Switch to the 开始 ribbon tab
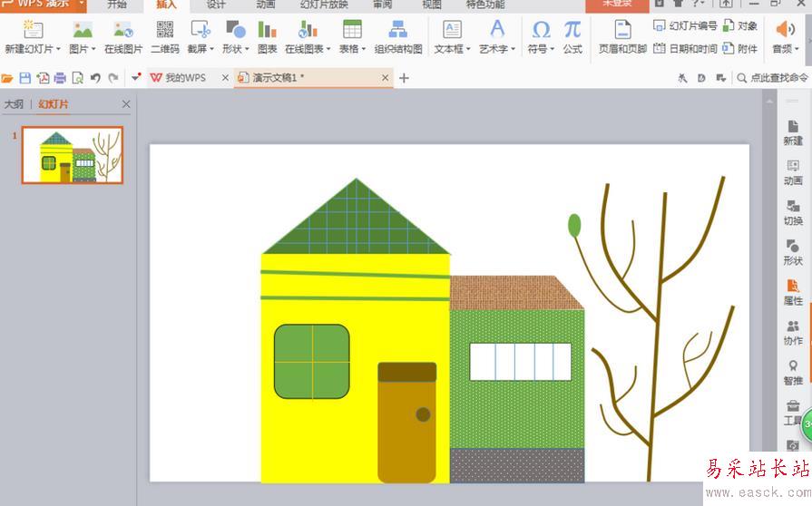The width and height of the screenshot is (812, 506). (x=117, y=5)
